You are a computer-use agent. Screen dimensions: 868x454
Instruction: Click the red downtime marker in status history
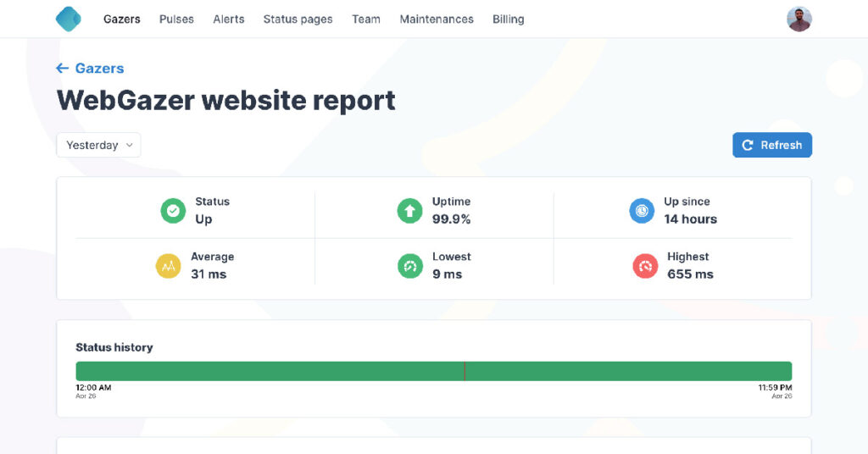pyautogui.click(x=465, y=371)
